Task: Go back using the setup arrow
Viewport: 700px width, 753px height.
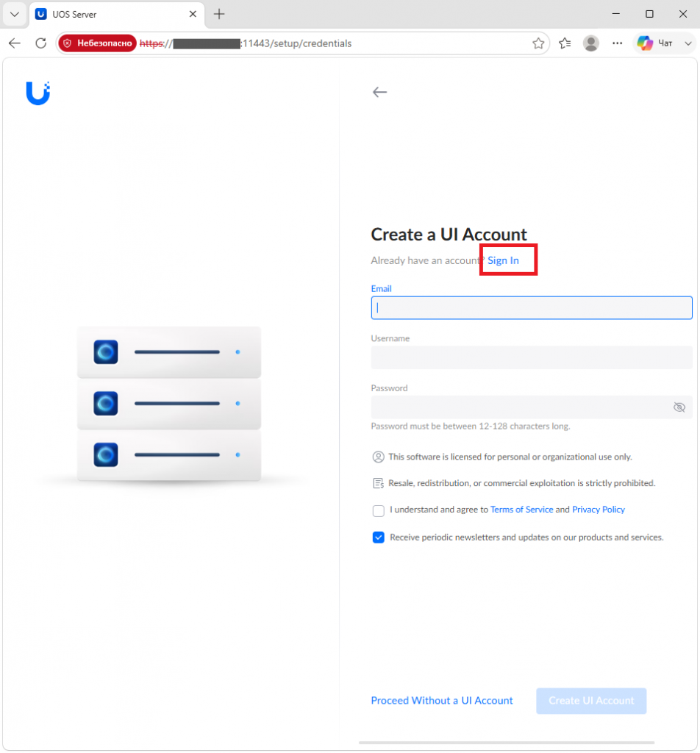Action: (379, 92)
